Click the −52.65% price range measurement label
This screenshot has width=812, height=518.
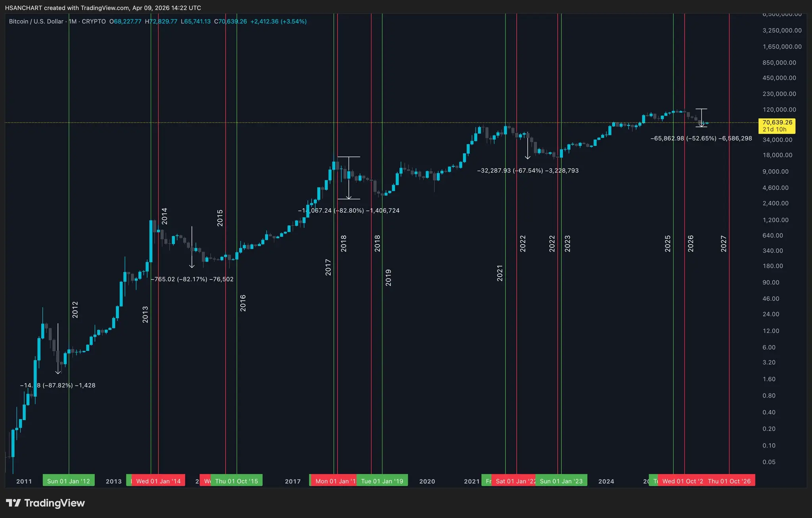pos(701,138)
